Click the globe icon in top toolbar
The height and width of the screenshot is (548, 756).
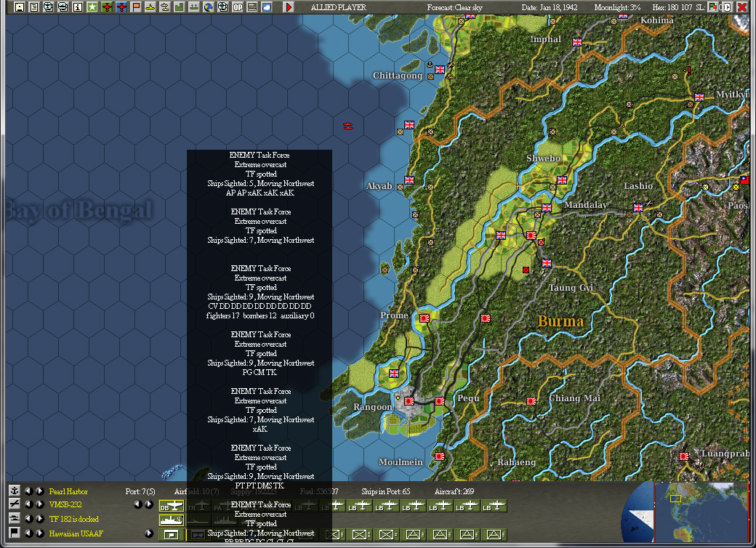coord(209,7)
